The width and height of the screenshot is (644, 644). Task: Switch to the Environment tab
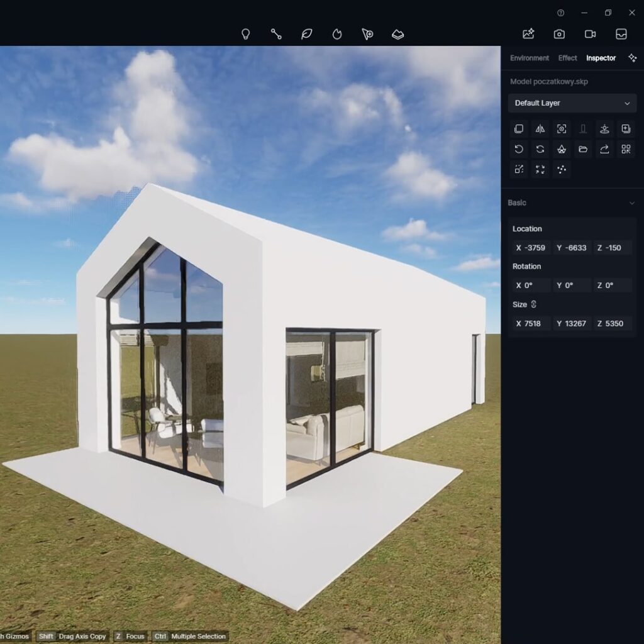pyautogui.click(x=529, y=58)
